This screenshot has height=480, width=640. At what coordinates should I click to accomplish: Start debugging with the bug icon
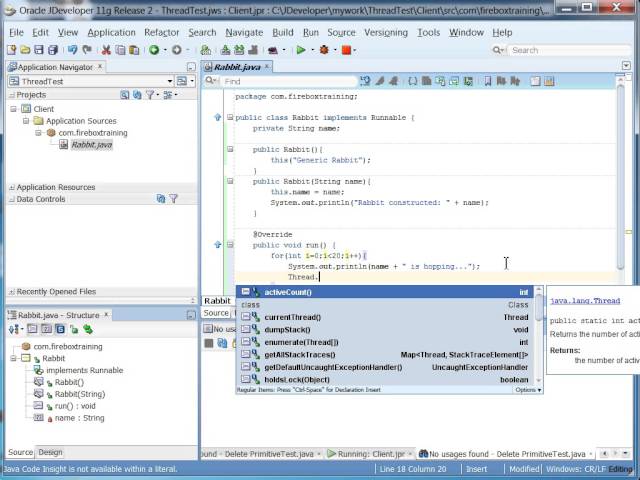coord(324,50)
